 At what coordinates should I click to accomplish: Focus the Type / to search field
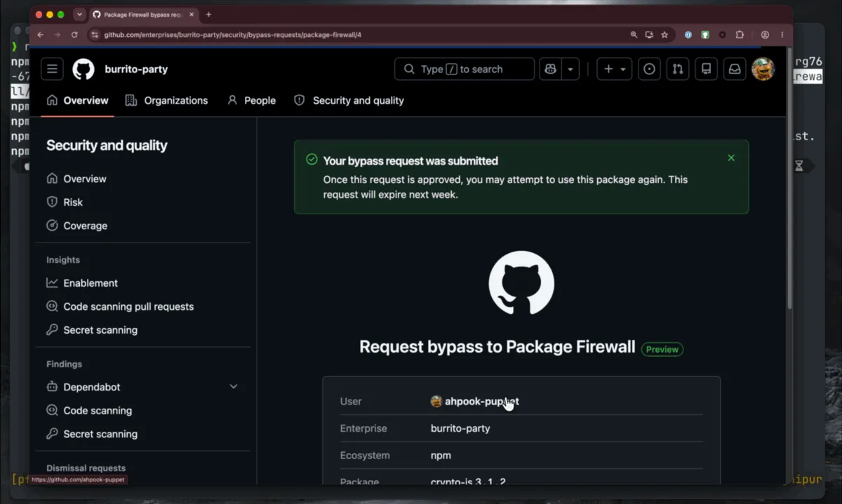coord(465,69)
